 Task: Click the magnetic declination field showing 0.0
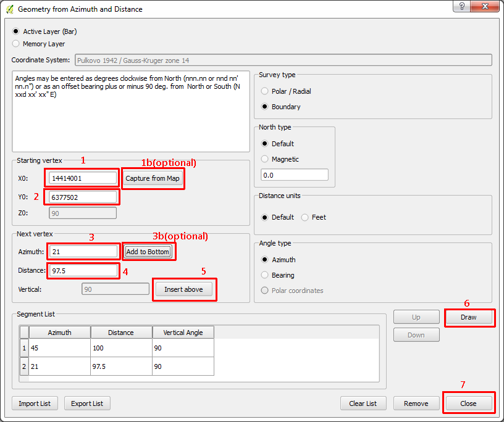(x=295, y=175)
